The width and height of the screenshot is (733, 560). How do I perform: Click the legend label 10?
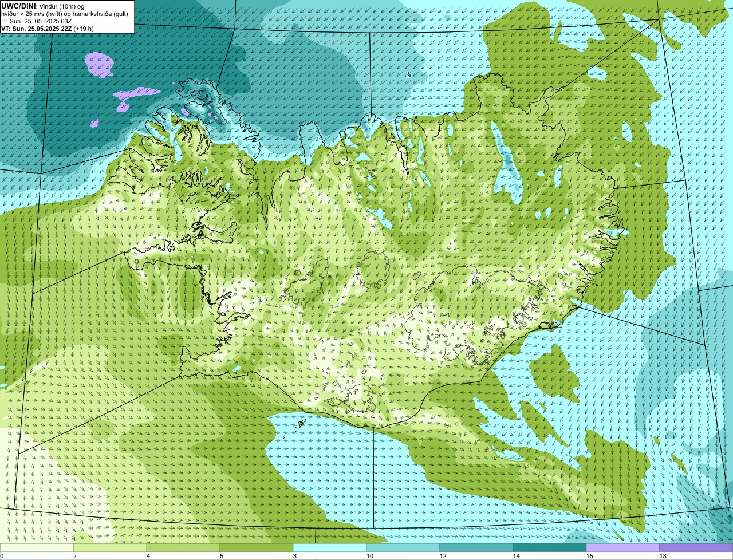370,556
